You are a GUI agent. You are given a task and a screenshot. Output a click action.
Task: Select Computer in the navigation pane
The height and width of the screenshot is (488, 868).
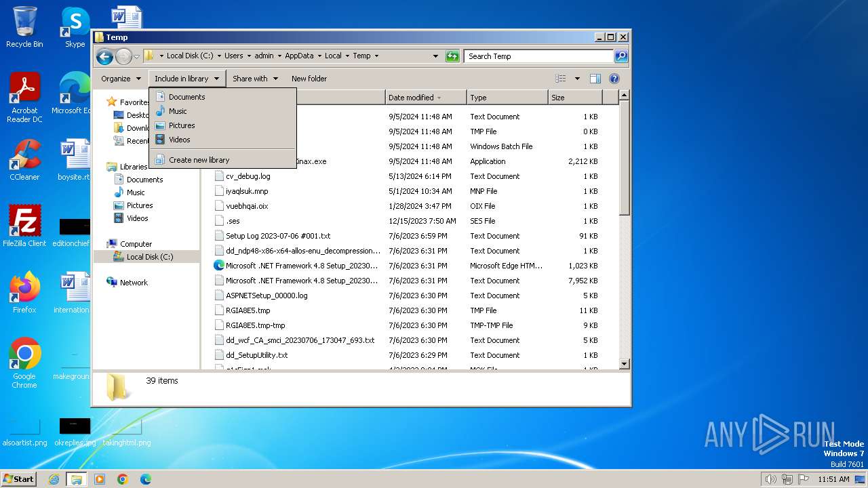point(136,244)
